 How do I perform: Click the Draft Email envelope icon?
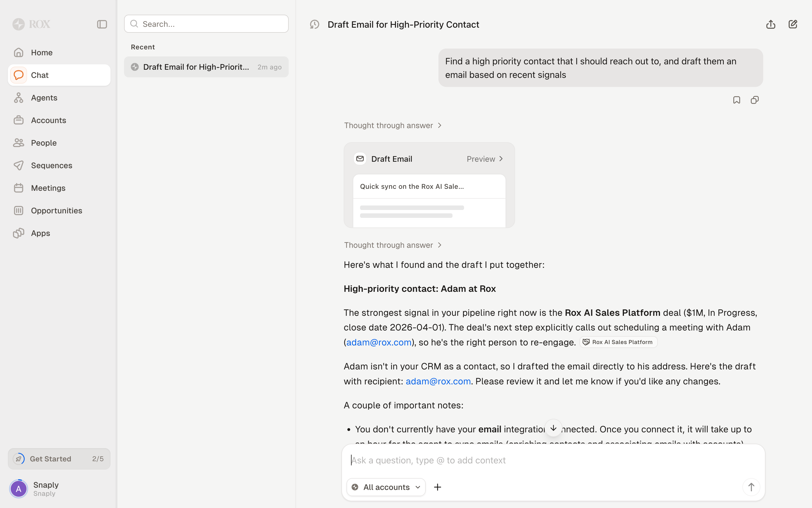tap(360, 159)
